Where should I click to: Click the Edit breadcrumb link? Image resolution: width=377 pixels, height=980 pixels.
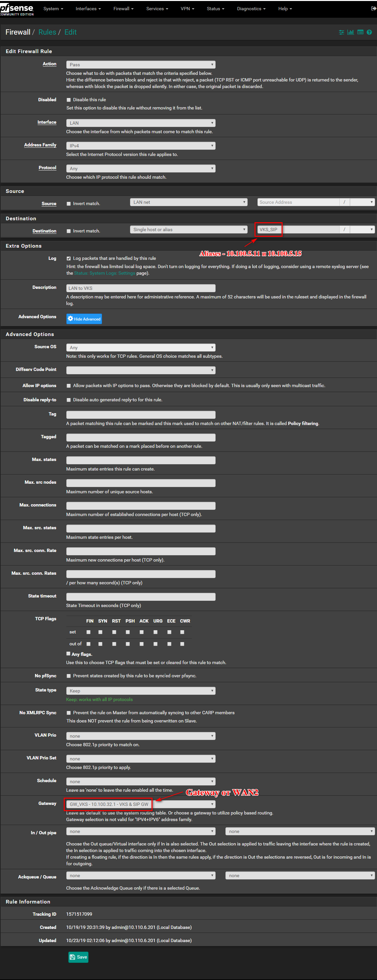pos(70,32)
